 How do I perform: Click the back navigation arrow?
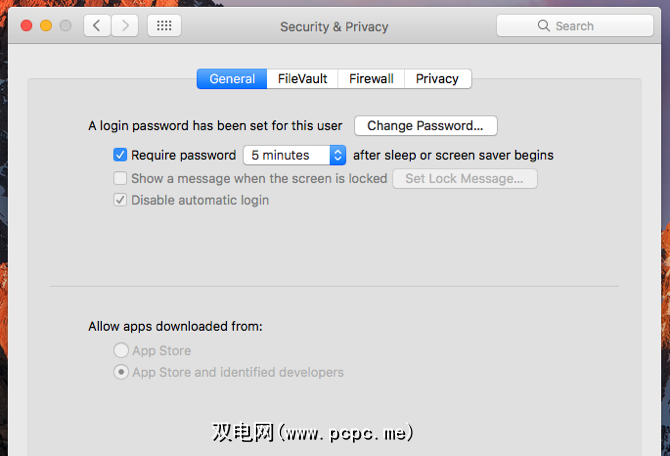tap(97, 26)
